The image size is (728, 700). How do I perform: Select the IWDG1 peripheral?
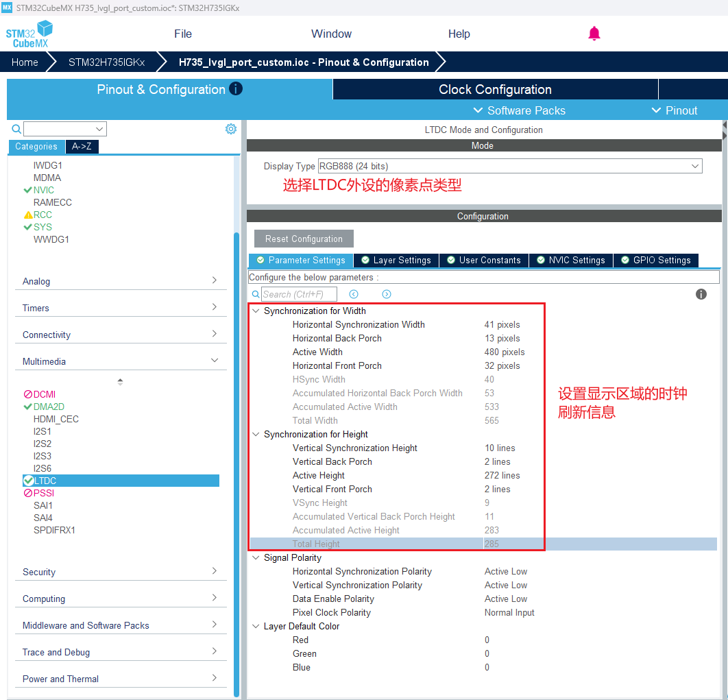[x=47, y=165]
